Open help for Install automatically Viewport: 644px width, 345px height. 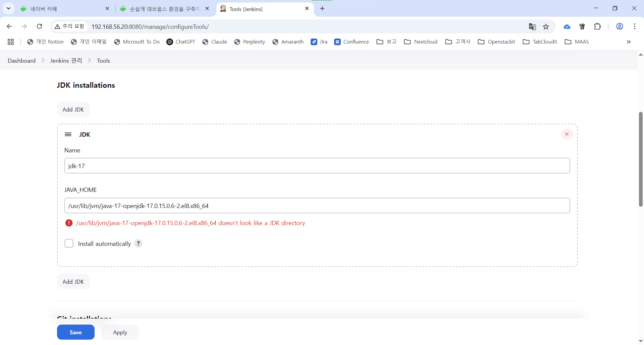tap(138, 244)
